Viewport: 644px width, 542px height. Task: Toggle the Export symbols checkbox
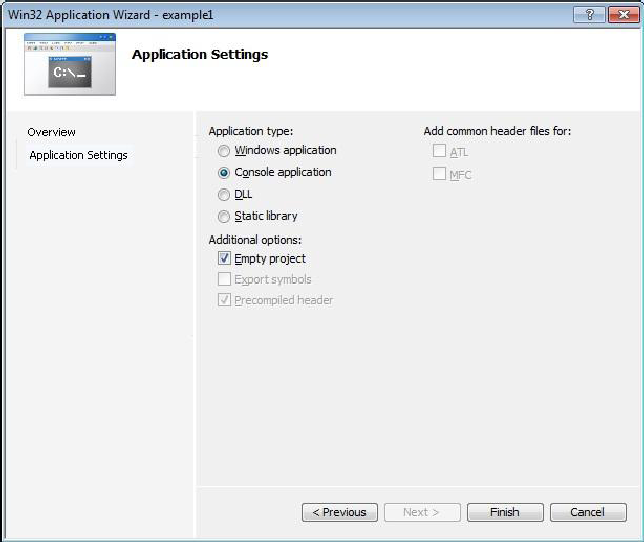coord(224,279)
